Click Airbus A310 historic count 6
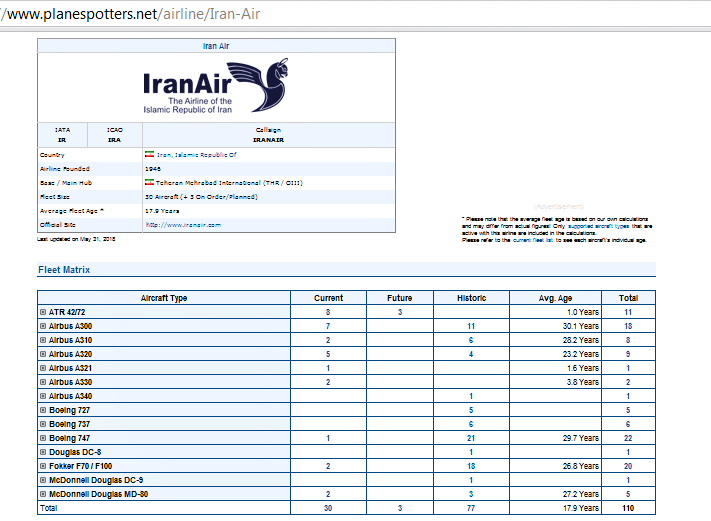 click(x=471, y=340)
